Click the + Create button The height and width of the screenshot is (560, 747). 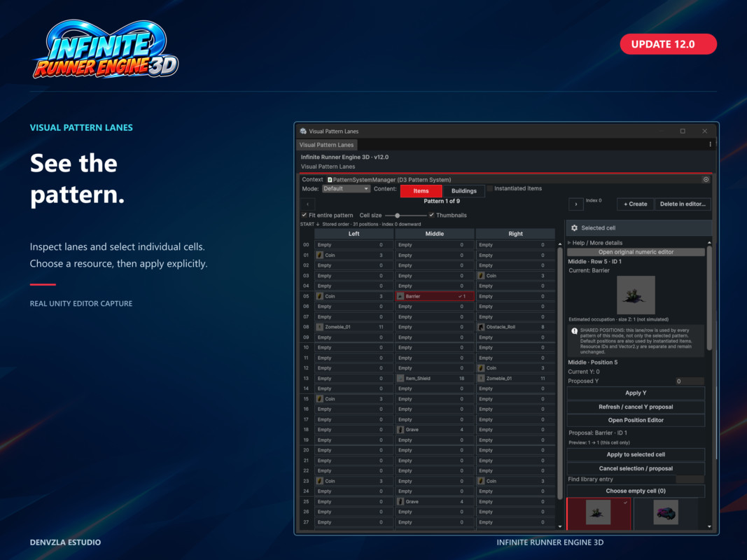tap(636, 204)
